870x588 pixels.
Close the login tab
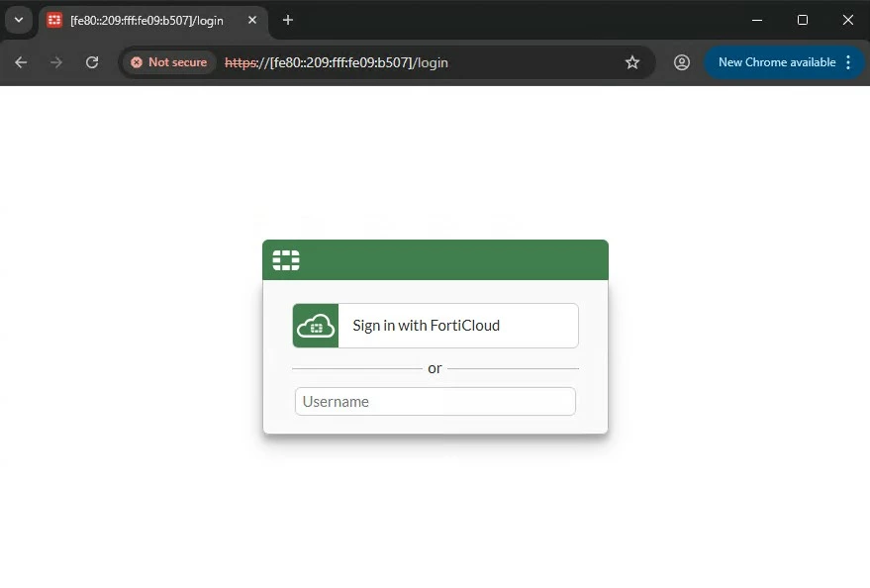point(252,20)
